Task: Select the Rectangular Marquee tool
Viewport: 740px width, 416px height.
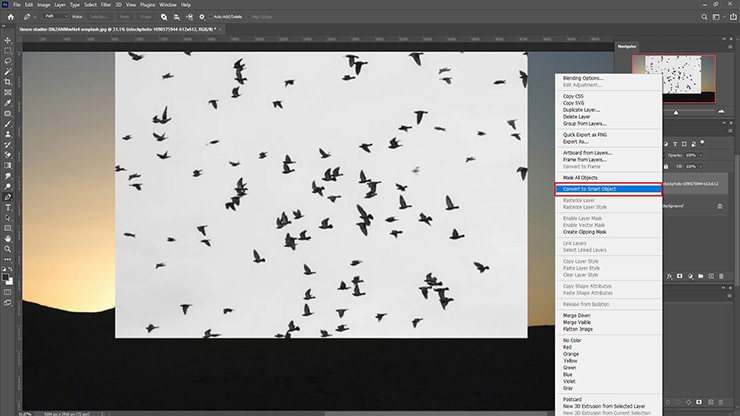Action: tap(8, 51)
